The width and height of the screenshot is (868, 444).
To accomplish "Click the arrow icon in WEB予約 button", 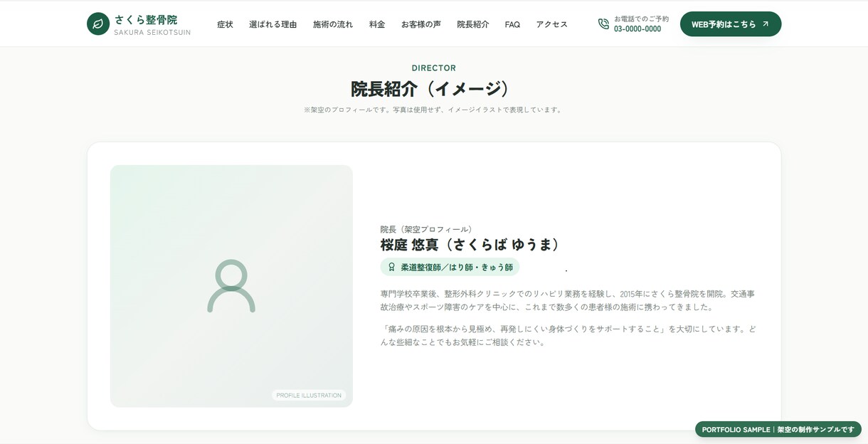I will click(x=766, y=24).
